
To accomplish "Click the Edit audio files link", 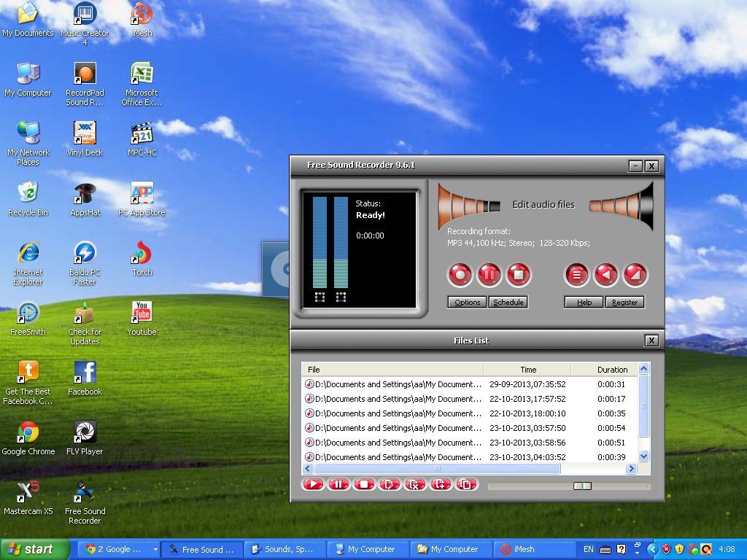I will coord(543,205).
